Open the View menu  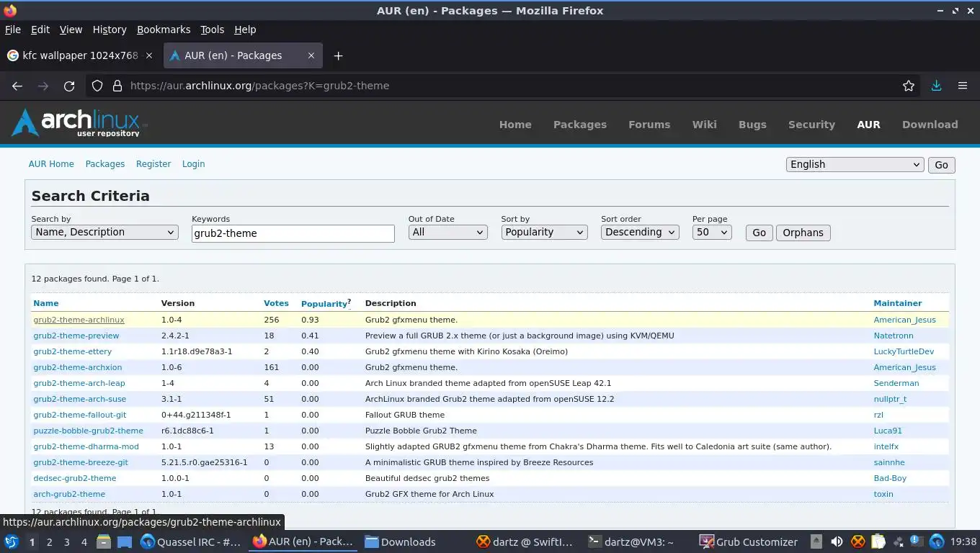point(71,30)
